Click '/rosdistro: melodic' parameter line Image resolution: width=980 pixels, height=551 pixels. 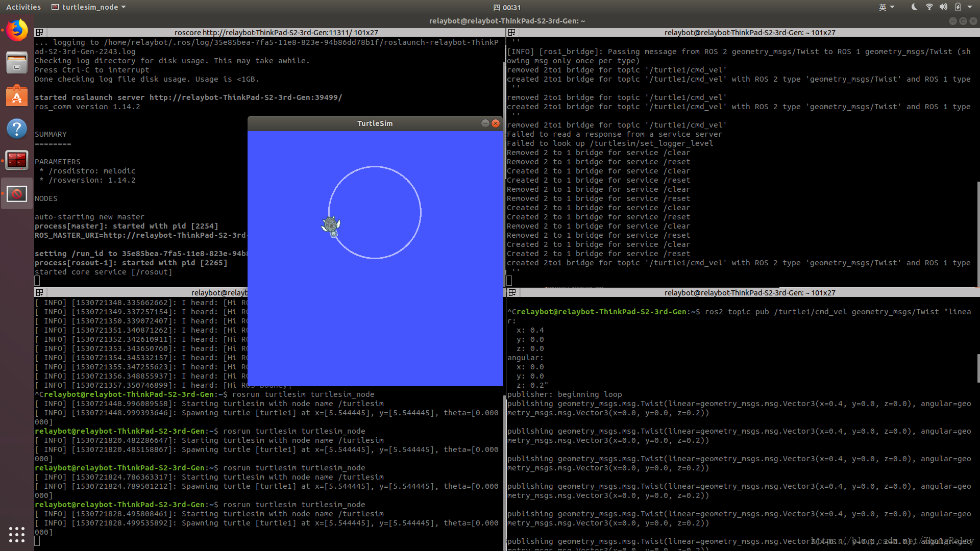(87, 171)
